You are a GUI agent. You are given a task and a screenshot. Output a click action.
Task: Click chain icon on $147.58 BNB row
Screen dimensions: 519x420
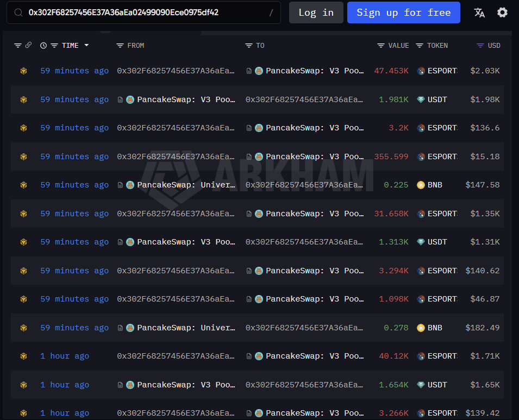tap(23, 185)
